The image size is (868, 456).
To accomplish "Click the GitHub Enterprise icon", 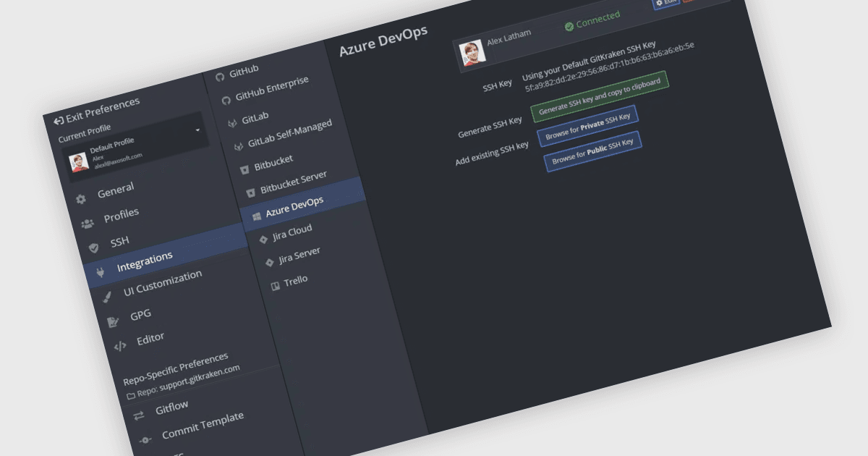I will pyautogui.click(x=226, y=99).
